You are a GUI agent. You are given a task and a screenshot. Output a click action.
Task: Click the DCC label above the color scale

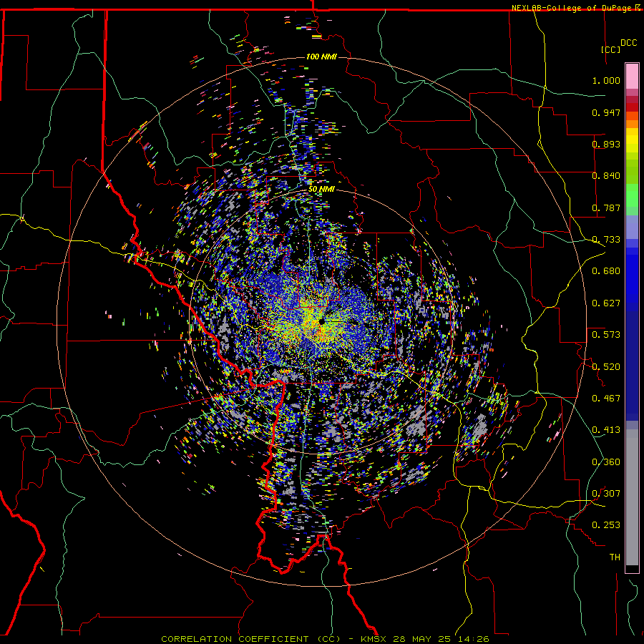pyautogui.click(x=628, y=43)
